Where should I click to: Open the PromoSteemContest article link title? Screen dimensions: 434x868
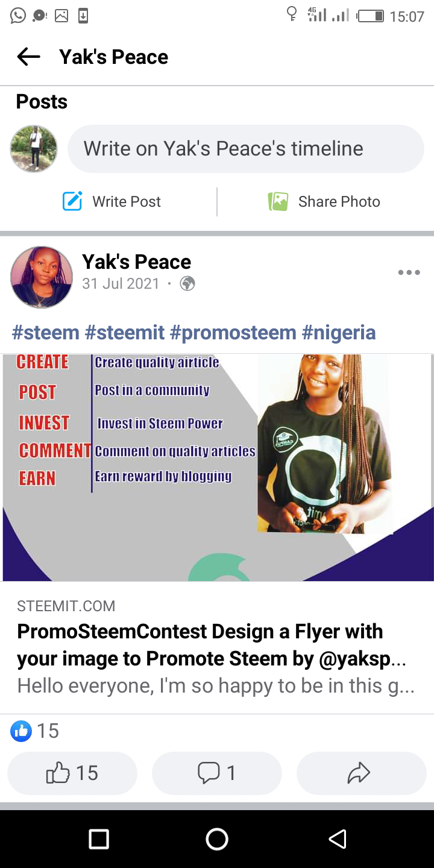(212, 645)
